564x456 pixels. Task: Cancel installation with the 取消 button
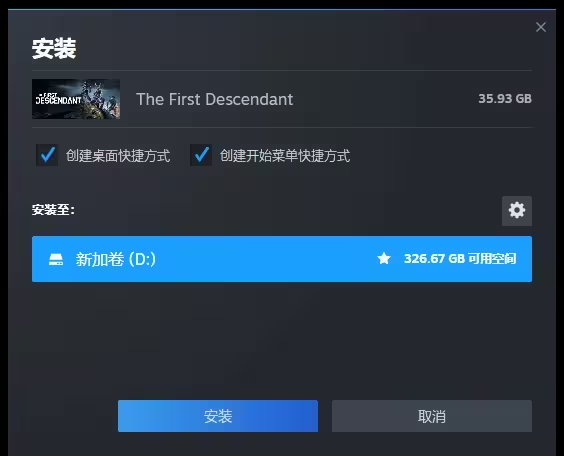pos(432,416)
